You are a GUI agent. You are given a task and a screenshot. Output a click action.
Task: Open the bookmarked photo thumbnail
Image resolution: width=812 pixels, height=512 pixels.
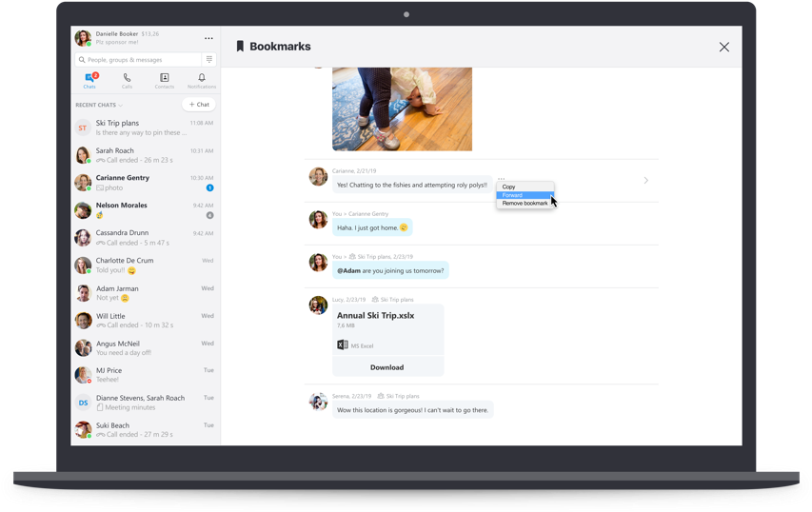pos(402,108)
